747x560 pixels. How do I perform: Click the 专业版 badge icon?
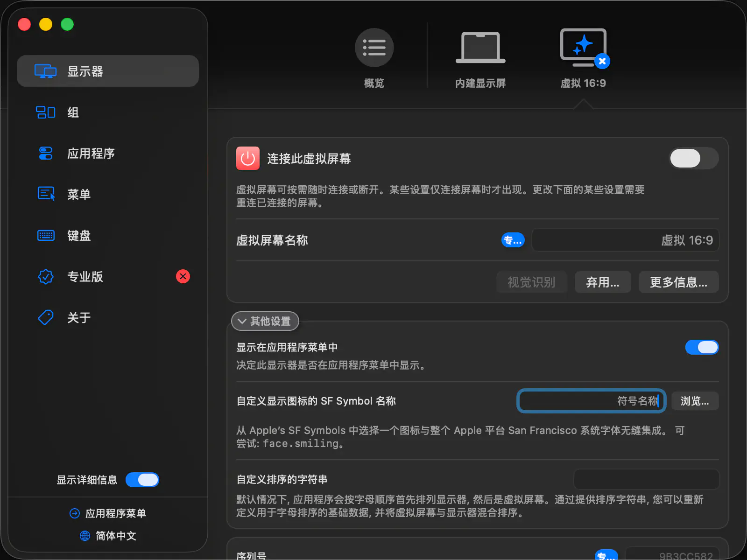(46, 277)
